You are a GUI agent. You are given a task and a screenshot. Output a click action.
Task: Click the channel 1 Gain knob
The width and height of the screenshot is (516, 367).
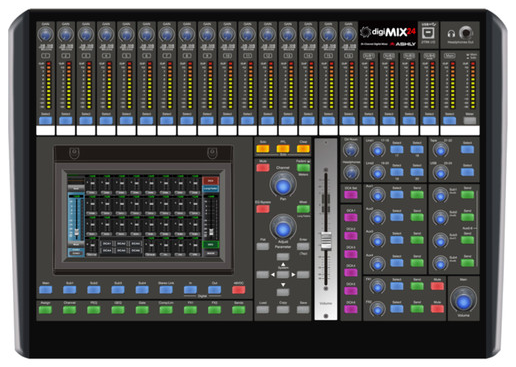(46, 34)
